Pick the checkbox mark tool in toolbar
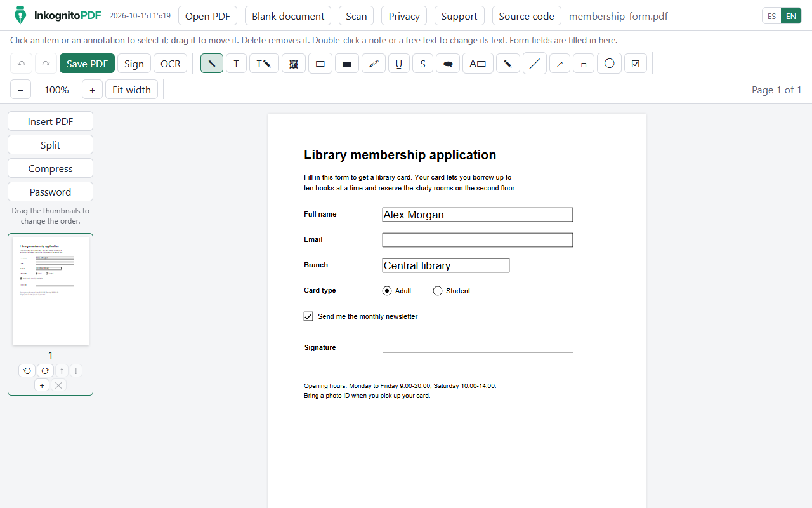Viewport: 812px width, 508px height. [x=636, y=63]
